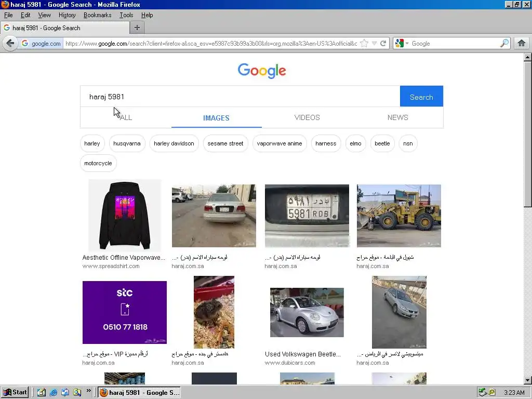This screenshot has width=532, height=399.
Task: Click the Google logo
Action: pos(262,71)
